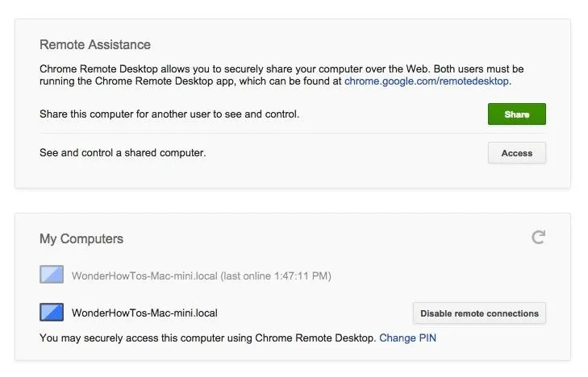Click the 'Share this computer for another user' text
588x377 pixels.
[169, 114]
